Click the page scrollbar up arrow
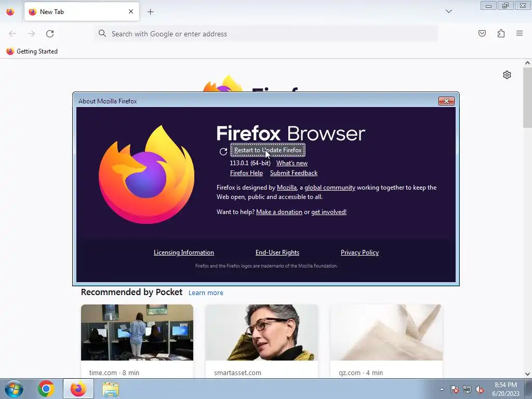The image size is (532, 399). coord(527,63)
